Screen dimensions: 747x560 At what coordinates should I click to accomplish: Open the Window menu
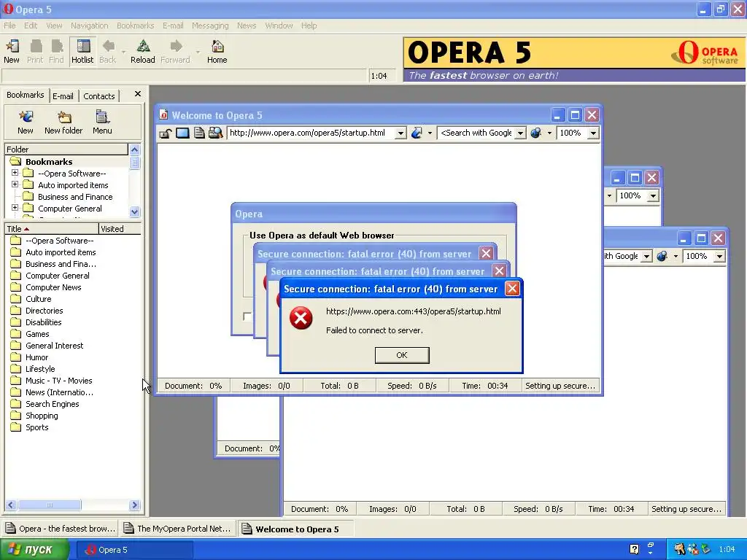click(x=279, y=26)
